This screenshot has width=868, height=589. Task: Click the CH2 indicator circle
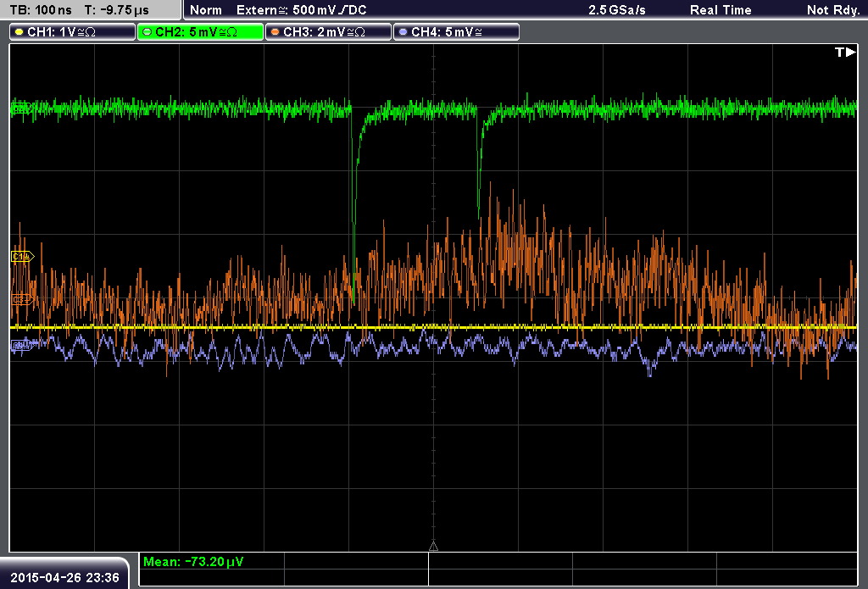coord(147,32)
